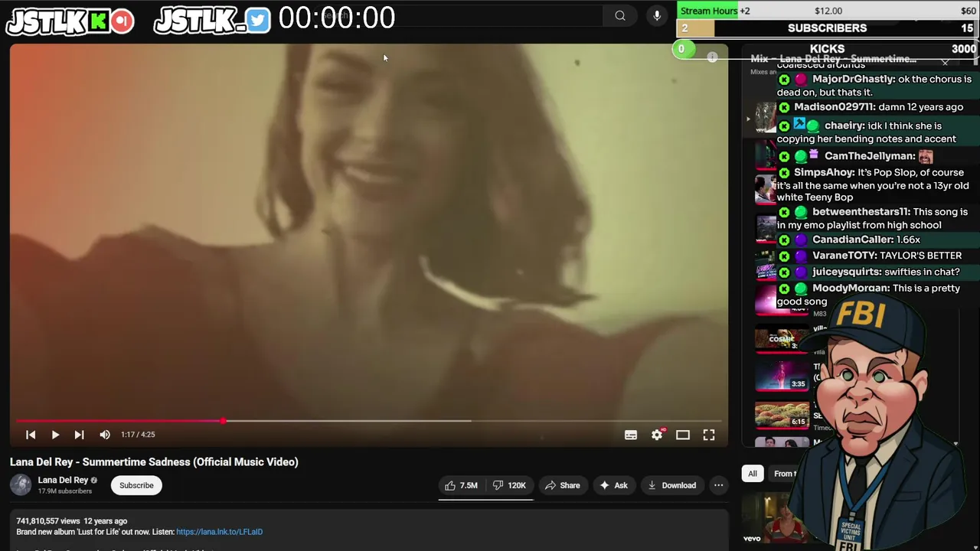Click MajorDrGhastly's chat message
The width and height of the screenshot is (980, 551).
(874, 86)
